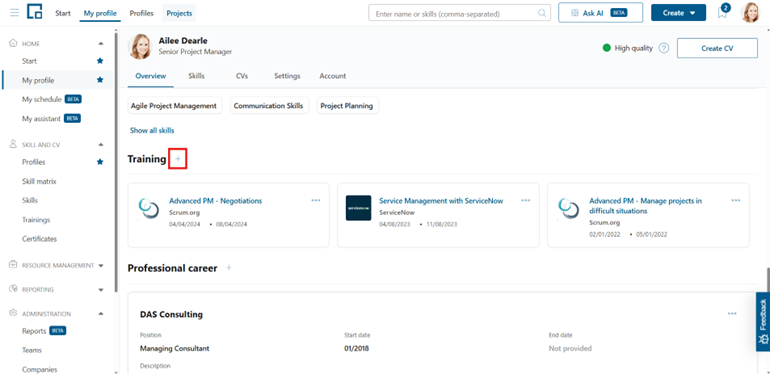The image size is (770, 374).
Task: Click the Ask AI beta button
Action: click(x=601, y=13)
